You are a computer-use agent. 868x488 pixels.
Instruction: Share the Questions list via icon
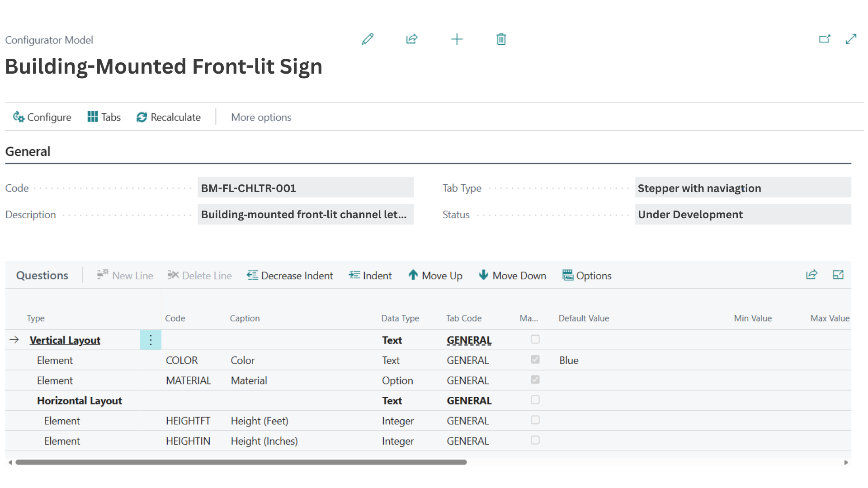click(811, 275)
